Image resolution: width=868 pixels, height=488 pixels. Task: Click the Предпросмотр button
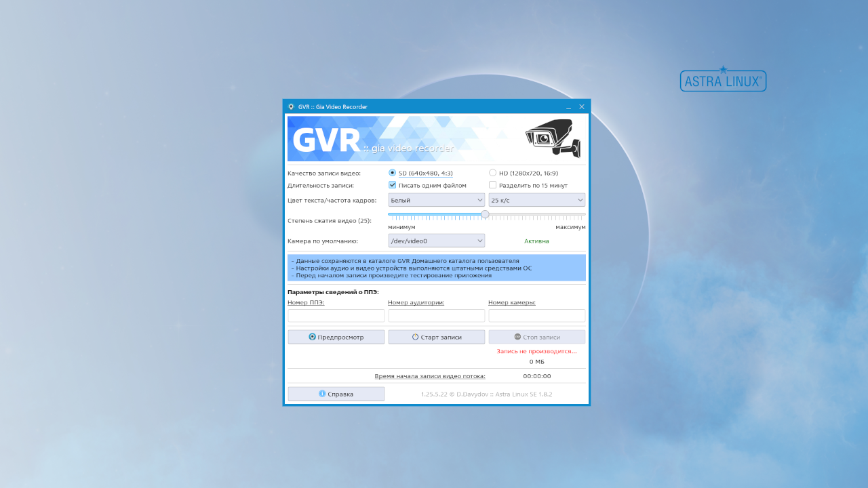pyautogui.click(x=336, y=337)
